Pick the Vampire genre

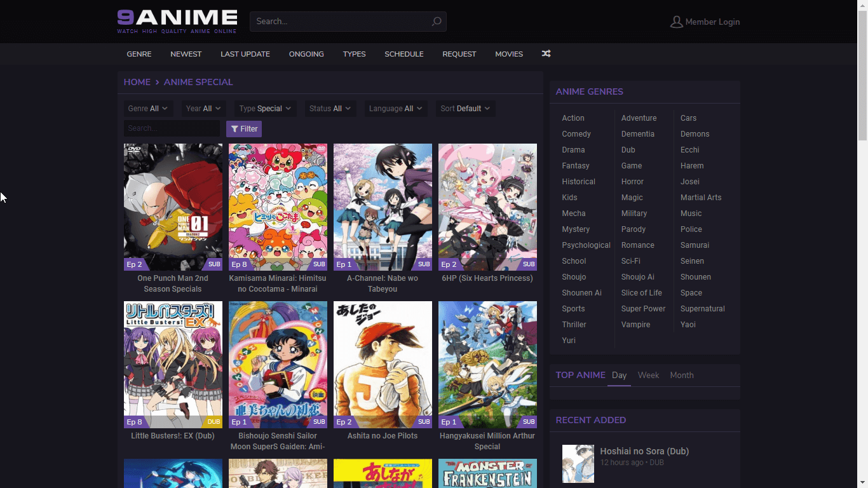tap(635, 325)
